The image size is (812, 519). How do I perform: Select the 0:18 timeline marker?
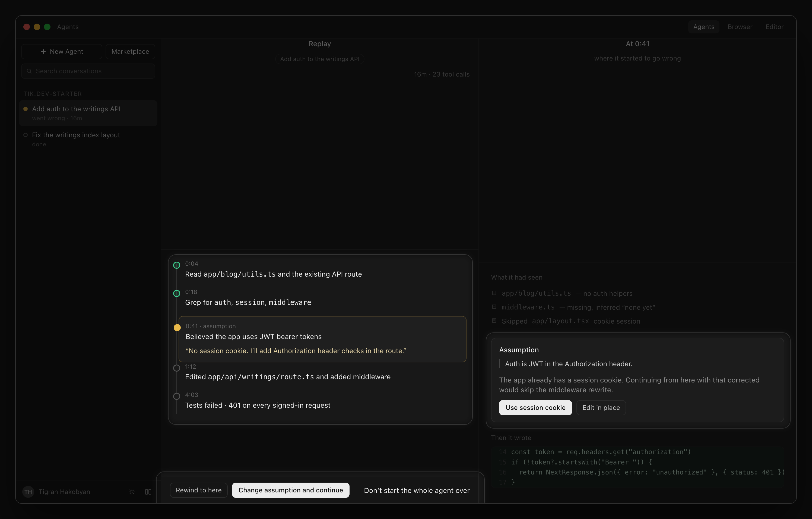click(177, 293)
